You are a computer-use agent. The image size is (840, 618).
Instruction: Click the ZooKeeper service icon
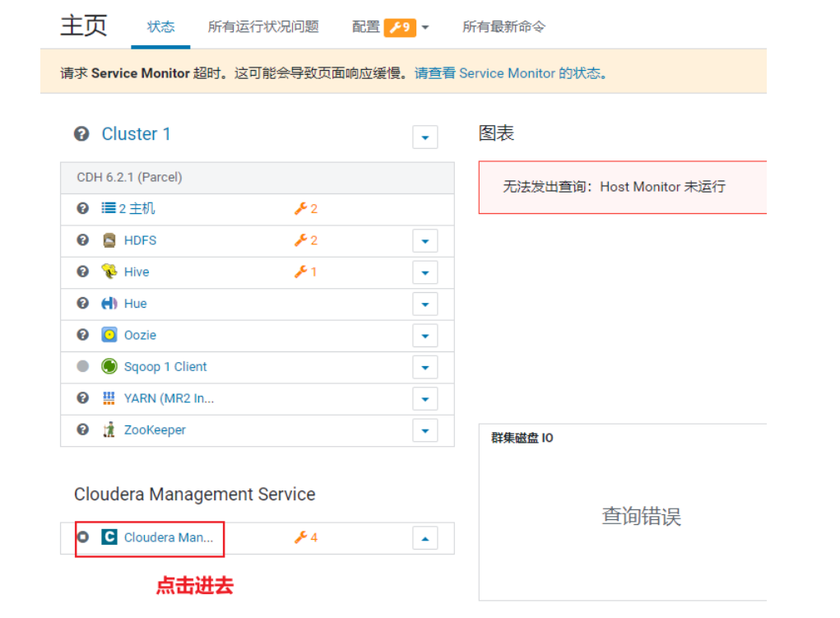[109, 430]
